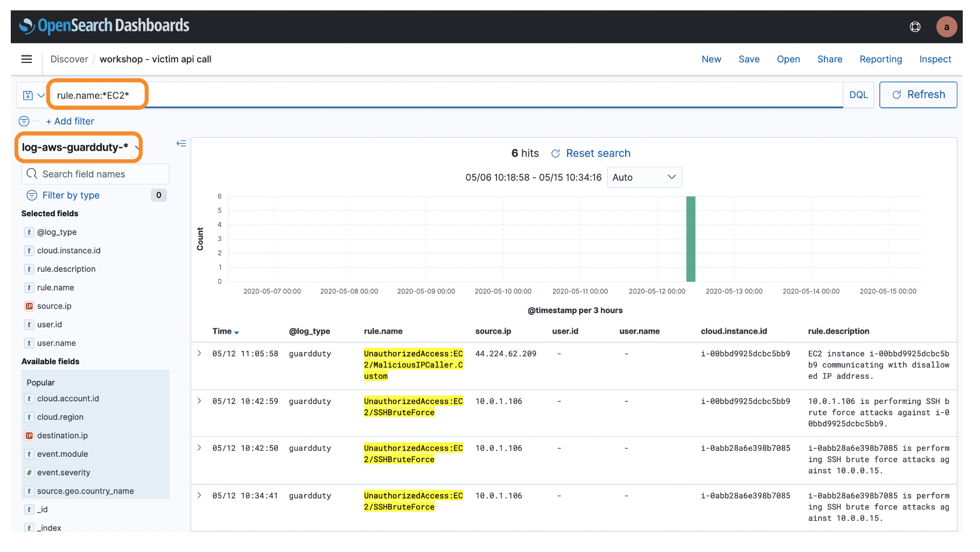
Task: Click the MaliciousIPCaller.Custom rule name cell
Action: tap(413, 365)
